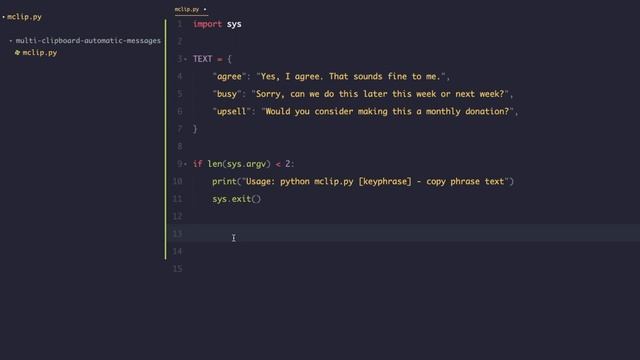Click 'sys.exit()' on line 11
Image resolution: width=640 pixels, height=360 pixels.
(236, 199)
